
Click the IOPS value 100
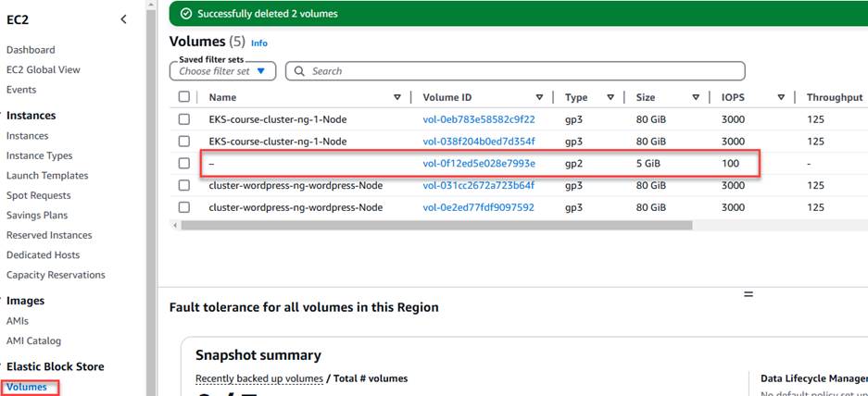(731, 164)
